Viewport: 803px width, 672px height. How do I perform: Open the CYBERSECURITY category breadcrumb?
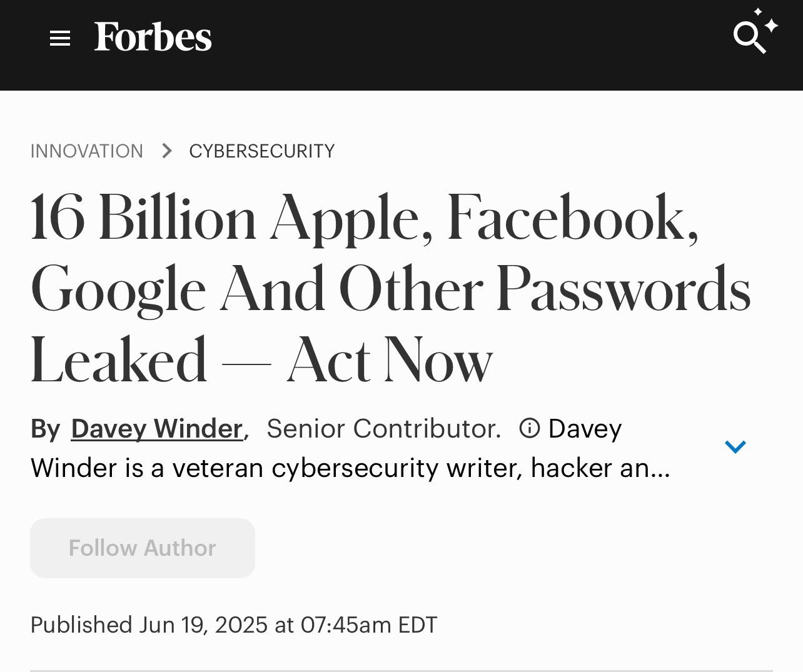[x=262, y=151]
